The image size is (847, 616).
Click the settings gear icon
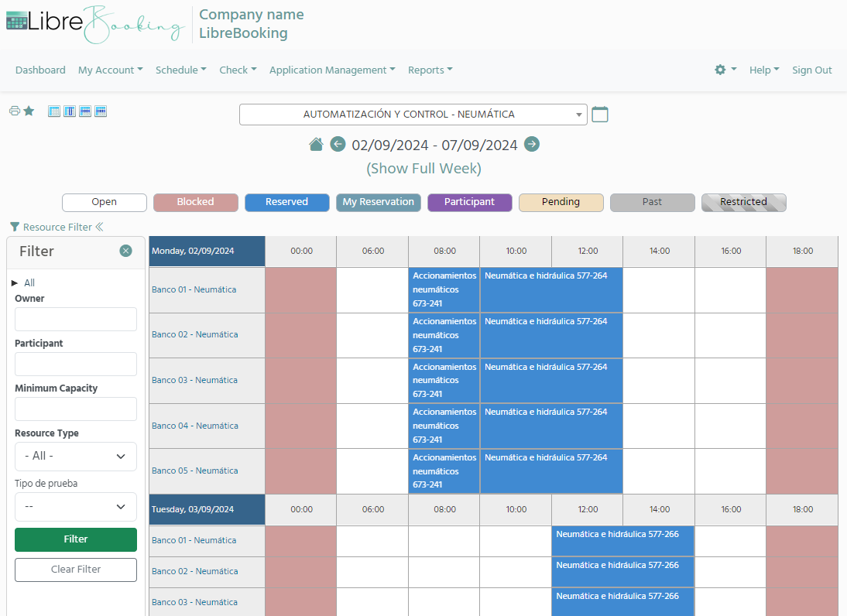(722, 69)
